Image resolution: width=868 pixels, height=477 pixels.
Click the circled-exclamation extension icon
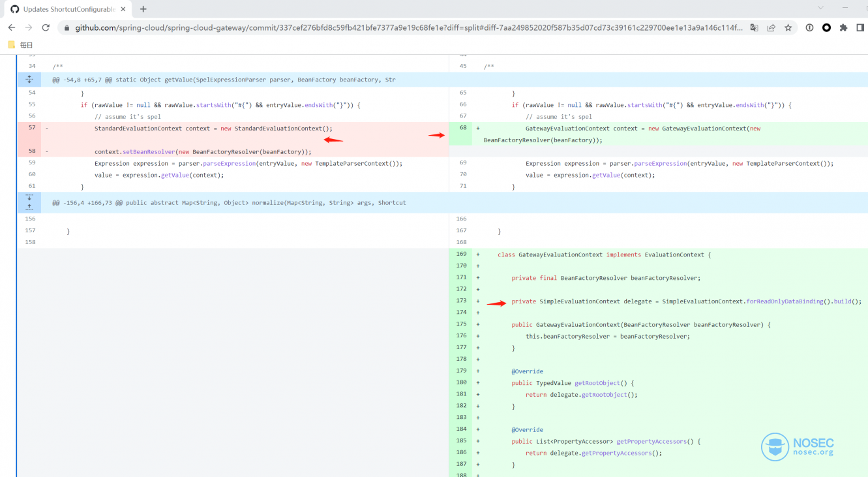point(809,27)
